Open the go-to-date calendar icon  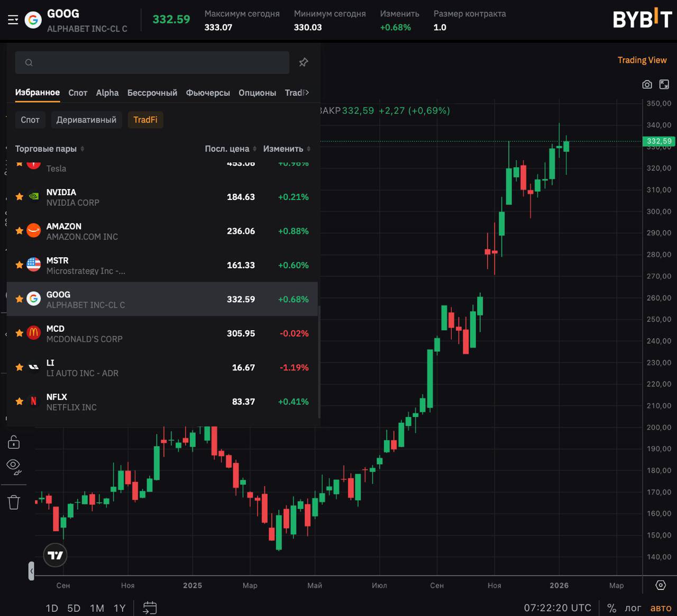coord(150,608)
